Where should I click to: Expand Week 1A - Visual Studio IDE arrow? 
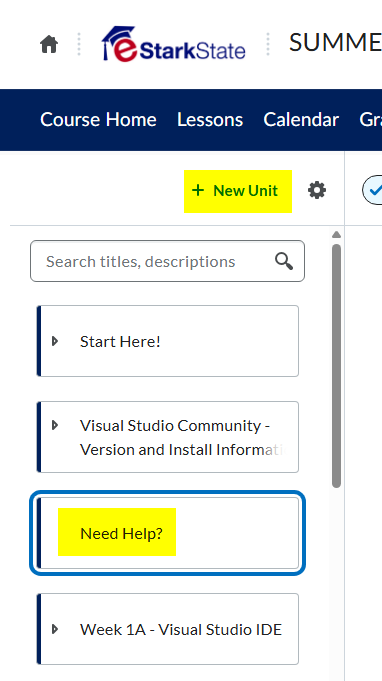point(55,629)
